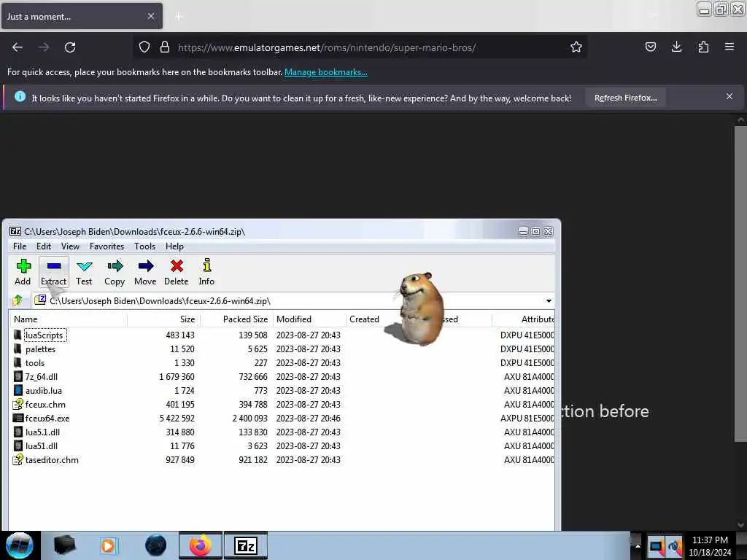Screen dimensions: 747x560
Task: Extract the archive with Extract button
Action: coord(53,272)
